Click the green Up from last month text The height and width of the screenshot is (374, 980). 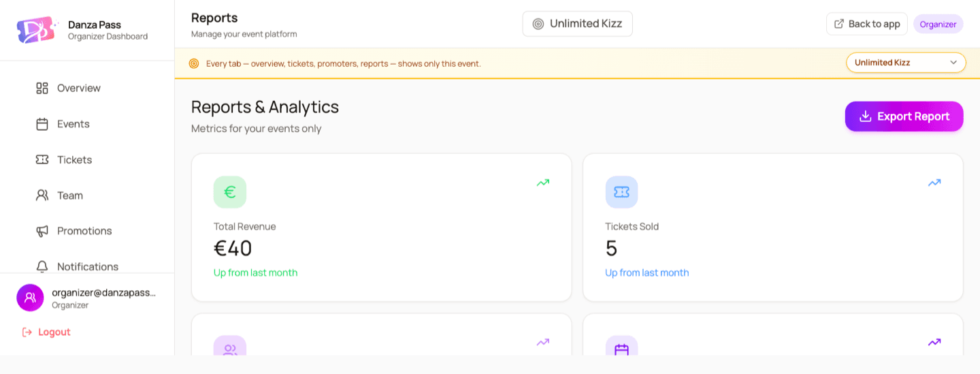[256, 272]
